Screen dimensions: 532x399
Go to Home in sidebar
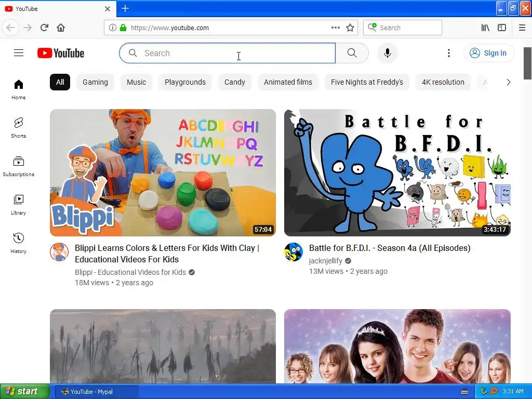click(19, 89)
